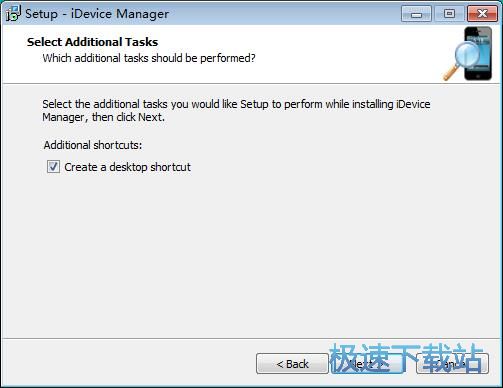Cancel the iDevice Manager setup
Screen dimensions: 503x388
452,364
